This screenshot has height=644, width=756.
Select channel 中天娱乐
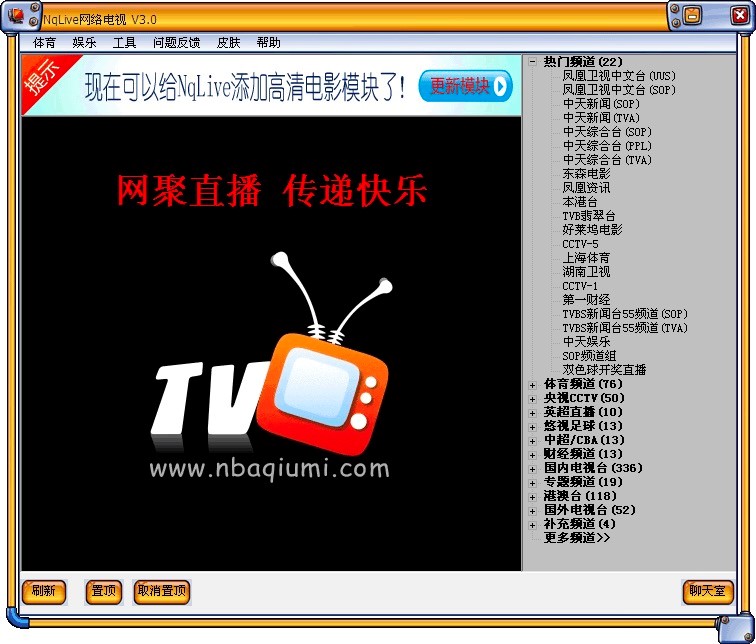pos(586,342)
